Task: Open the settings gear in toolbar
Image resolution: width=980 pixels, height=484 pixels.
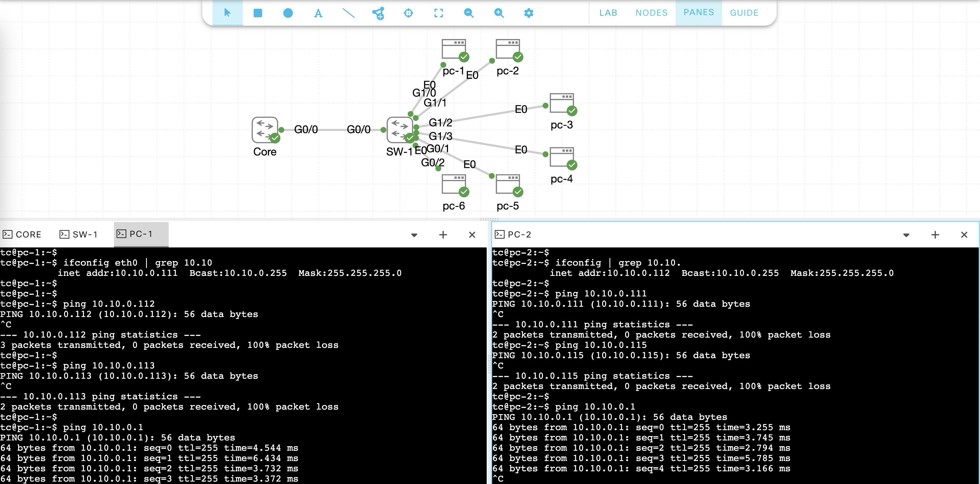Action: pyautogui.click(x=528, y=13)
